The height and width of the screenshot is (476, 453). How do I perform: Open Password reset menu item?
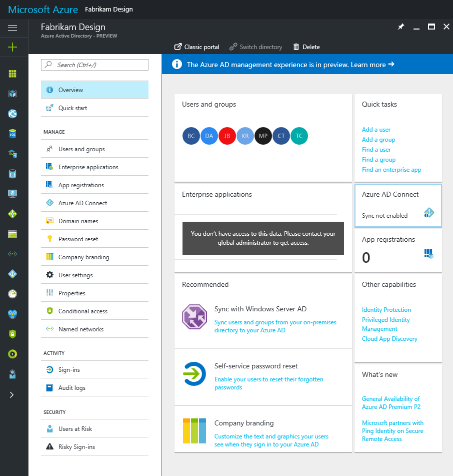[94, 239]
